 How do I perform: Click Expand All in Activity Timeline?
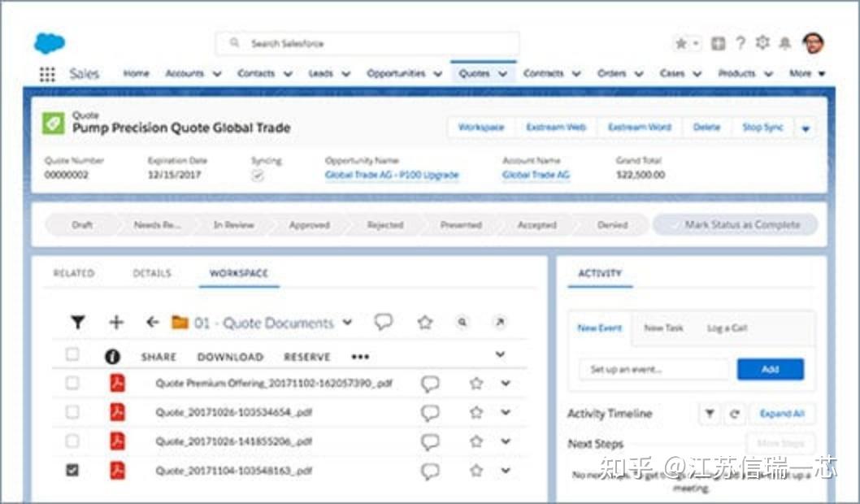coord(782,414)
